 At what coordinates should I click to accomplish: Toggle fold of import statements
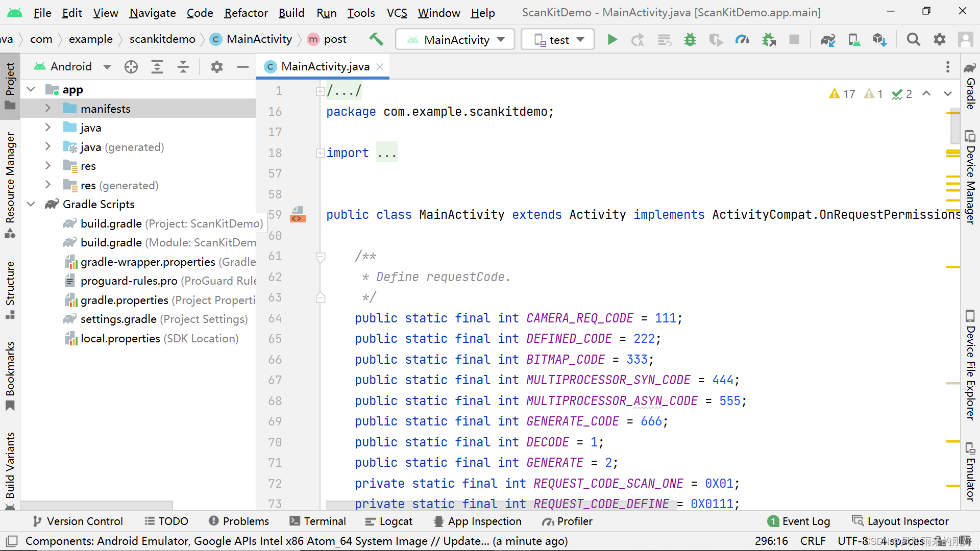(321, 153)
